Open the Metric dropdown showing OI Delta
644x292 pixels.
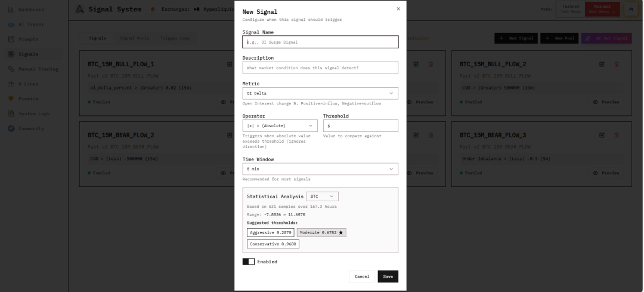tap(320, 93)
